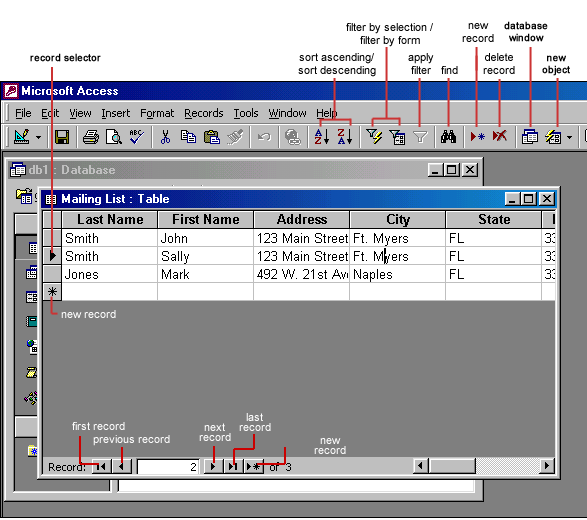Open the Edit menu
The width and height of the screenshot is (587, 520).
coord(50,113)
